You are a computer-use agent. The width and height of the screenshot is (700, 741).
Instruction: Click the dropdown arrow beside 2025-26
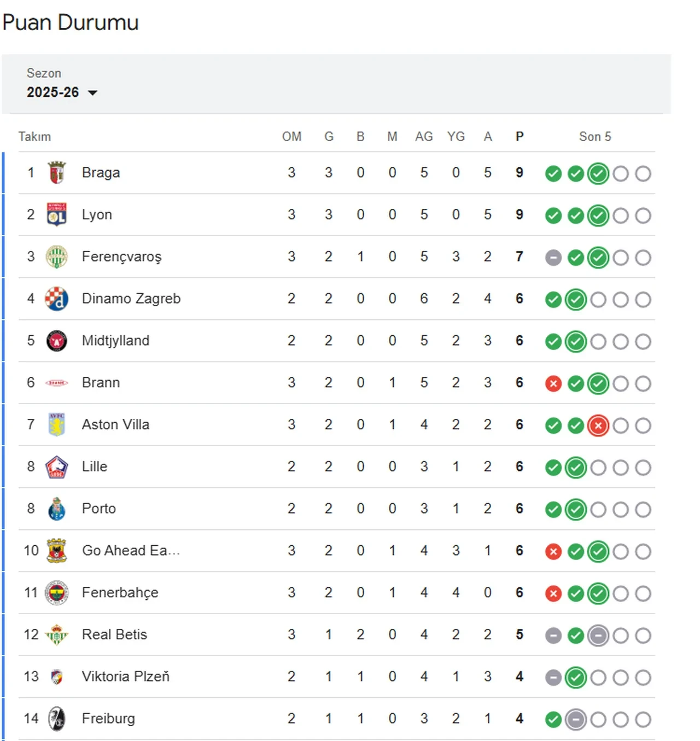pyautogui.click(x=93, y=92)
